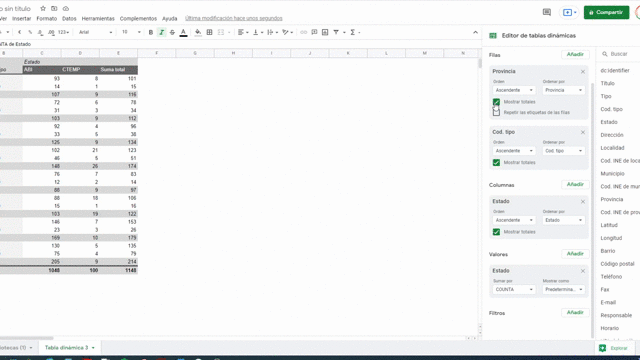The height and width of the screenshot is (360, 640).
Task: Star this spreadsheet document
Action: tap(43, 8)
